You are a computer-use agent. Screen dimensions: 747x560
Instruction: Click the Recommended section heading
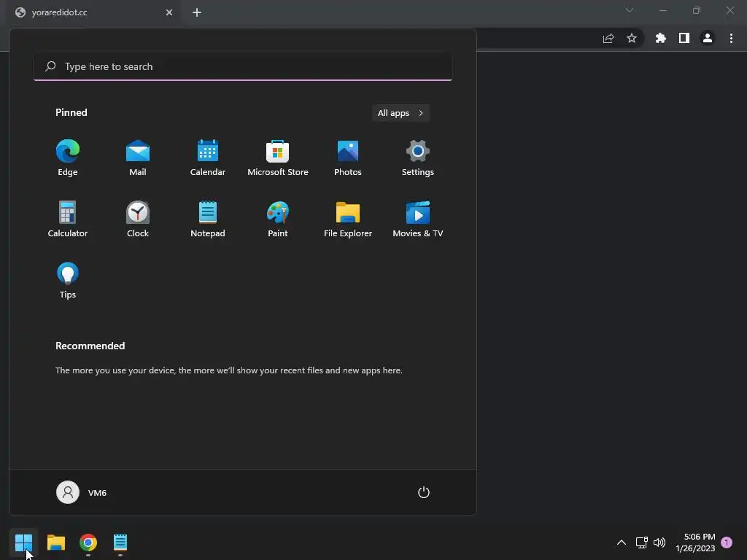tap(90, 346)
